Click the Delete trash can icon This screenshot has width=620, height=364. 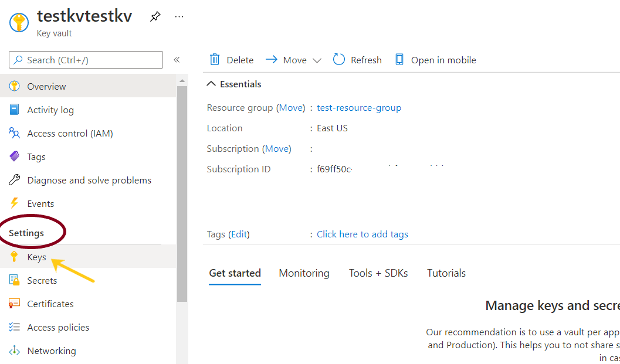(215, 60)
